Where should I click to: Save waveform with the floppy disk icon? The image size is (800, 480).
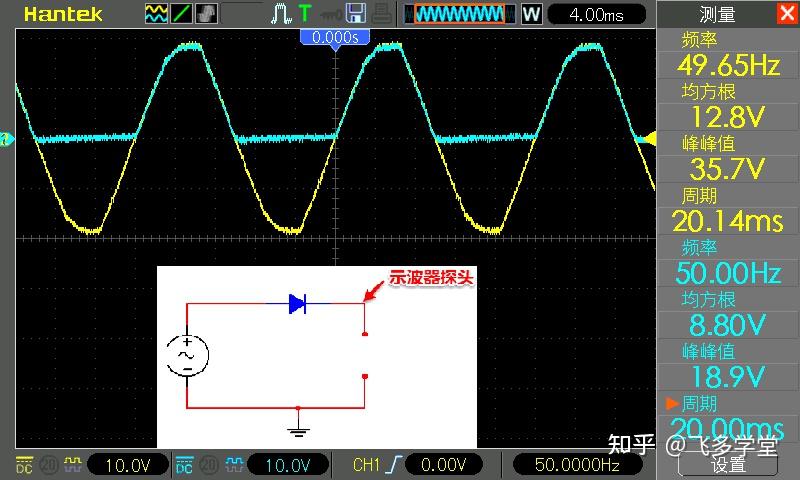click(x=356, y=14)
